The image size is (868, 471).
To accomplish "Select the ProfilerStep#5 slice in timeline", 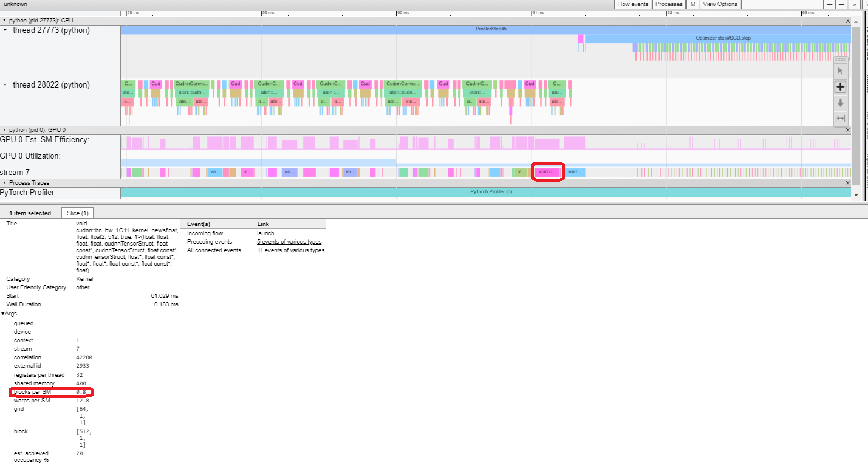I will click(486, 29).
